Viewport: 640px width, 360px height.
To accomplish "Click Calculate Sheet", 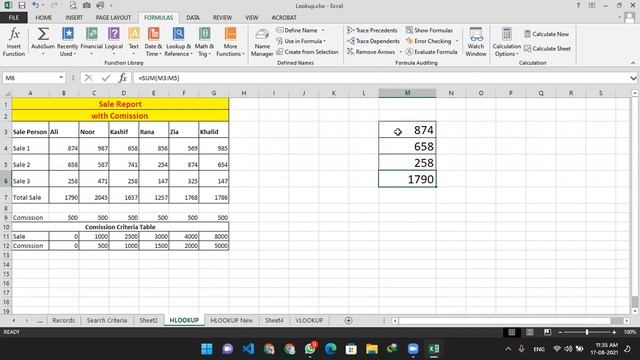I will click(x=547, y=49).
